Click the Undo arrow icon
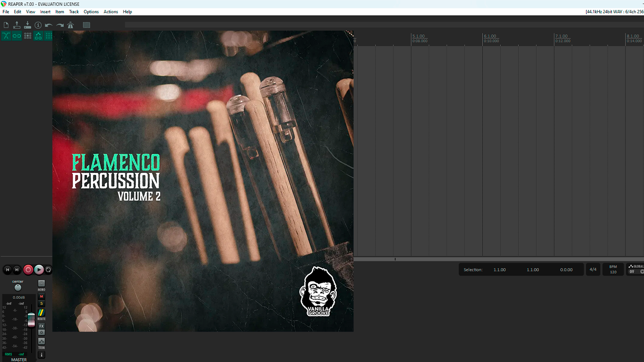The image size is (644, 362). tap(49, 25)
